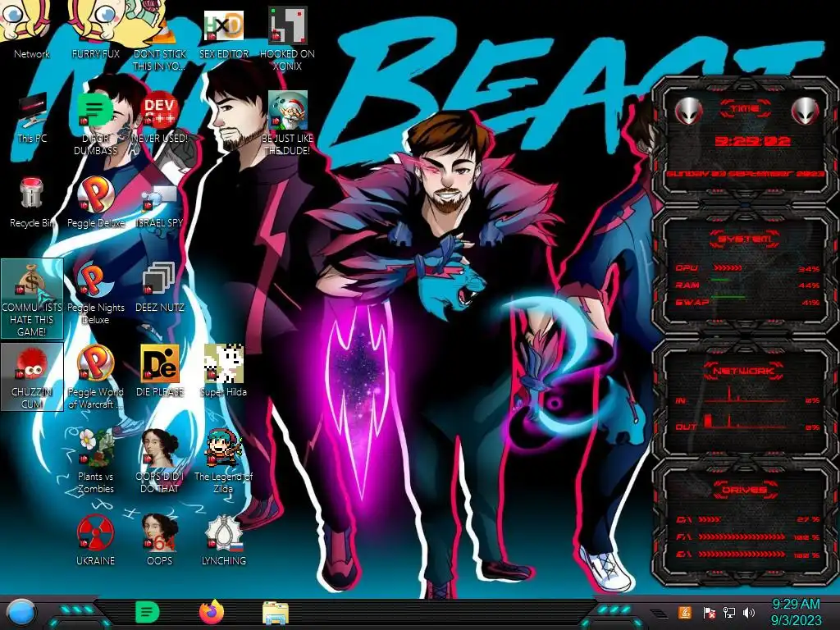Open The Legend of Zilda shortcut
Image resolution: width=840 pixels, height=630 pixels.
[223, 462]
